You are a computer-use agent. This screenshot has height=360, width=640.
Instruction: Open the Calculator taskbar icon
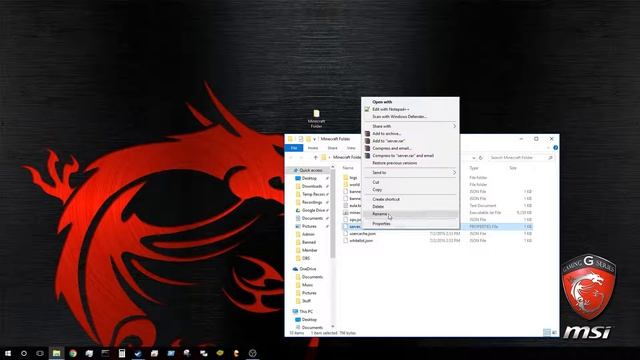[122, 353]
